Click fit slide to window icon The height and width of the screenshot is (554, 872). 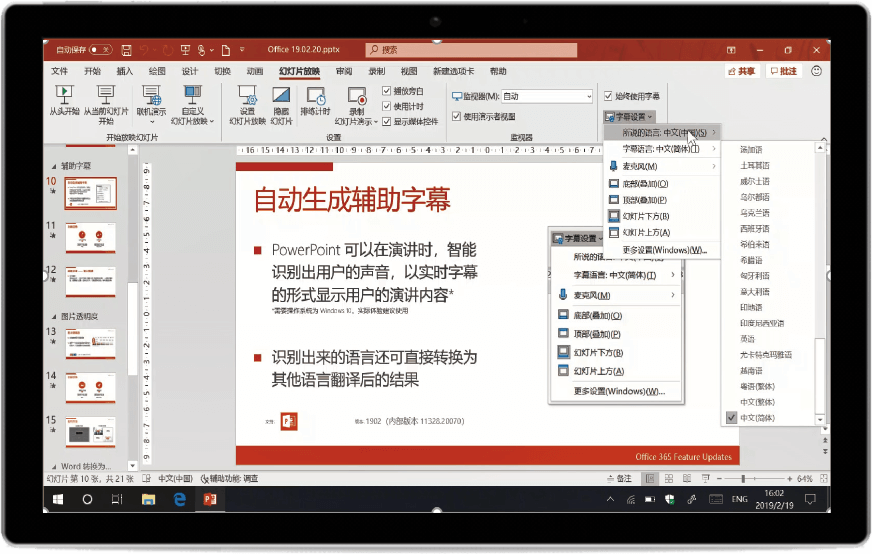click(824, 478)
